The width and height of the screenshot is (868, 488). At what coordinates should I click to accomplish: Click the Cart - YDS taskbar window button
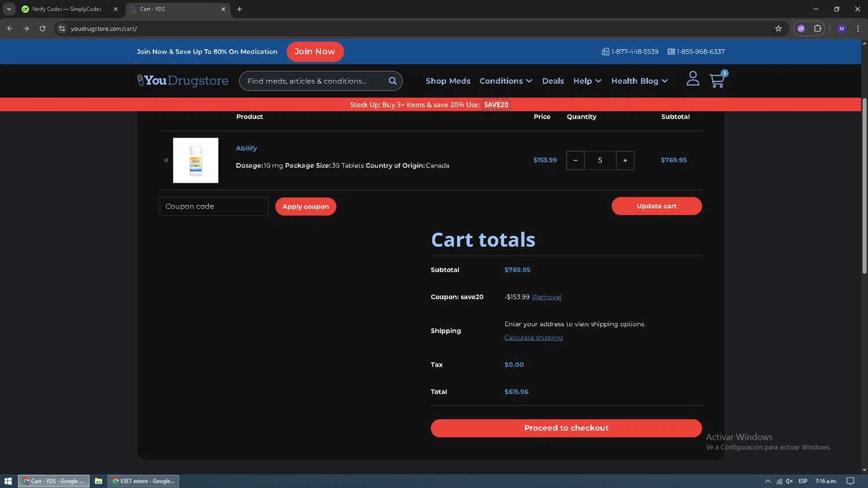(x=54, y=481)
